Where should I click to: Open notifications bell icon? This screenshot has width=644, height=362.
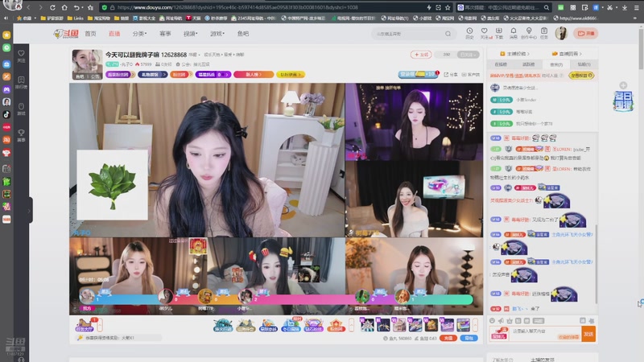(514, 33)
